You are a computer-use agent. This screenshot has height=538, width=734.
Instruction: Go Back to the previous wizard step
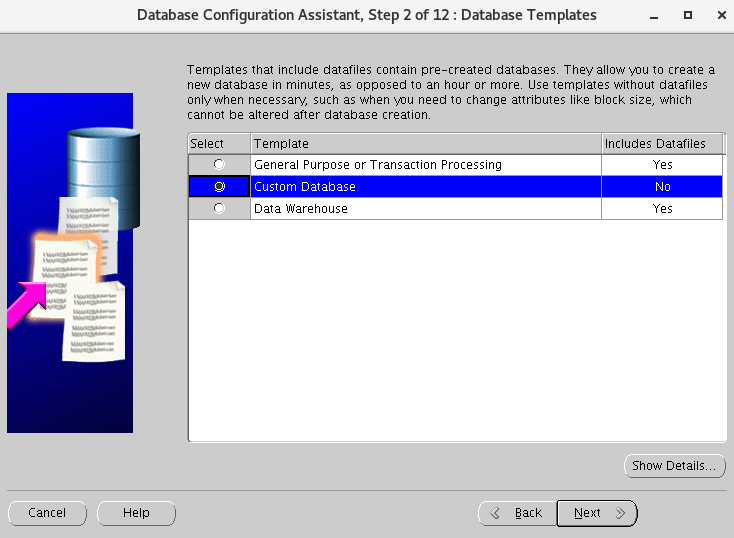coord(517,513)
